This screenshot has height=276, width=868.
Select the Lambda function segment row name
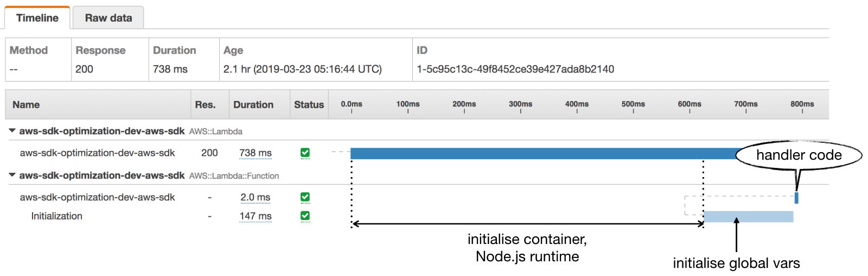pyautogui.click(x=97, y=197)
